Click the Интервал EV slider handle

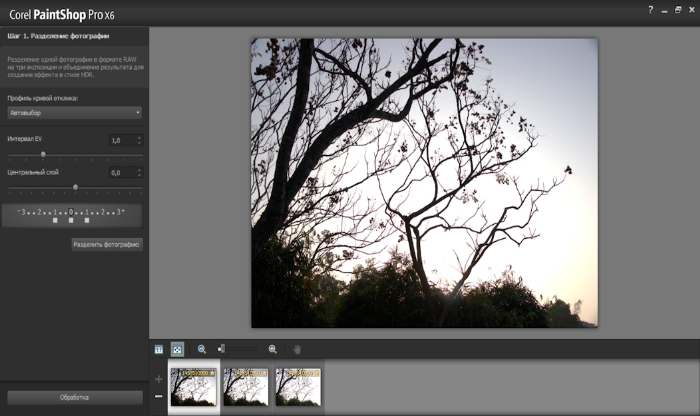tap(43, 154)
